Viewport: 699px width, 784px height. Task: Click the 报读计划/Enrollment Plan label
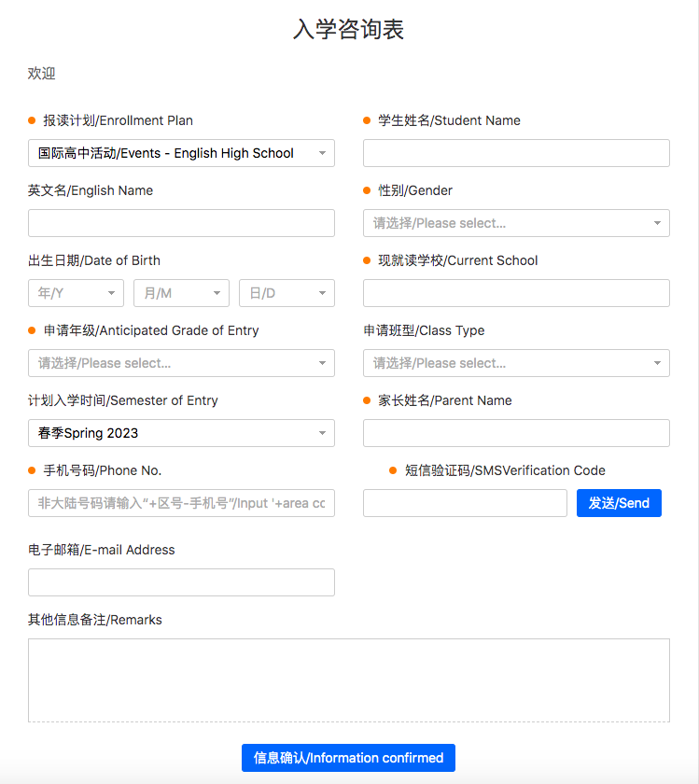pos(118,120)
